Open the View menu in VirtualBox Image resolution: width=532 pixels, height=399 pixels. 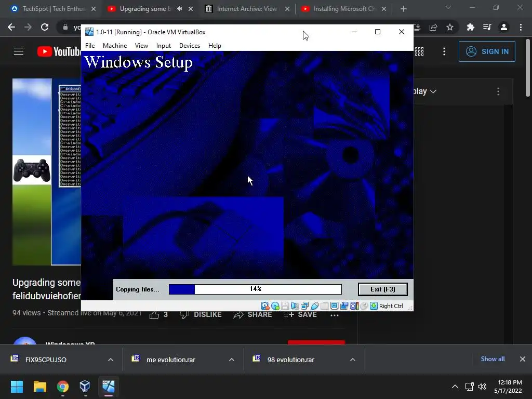141,46
